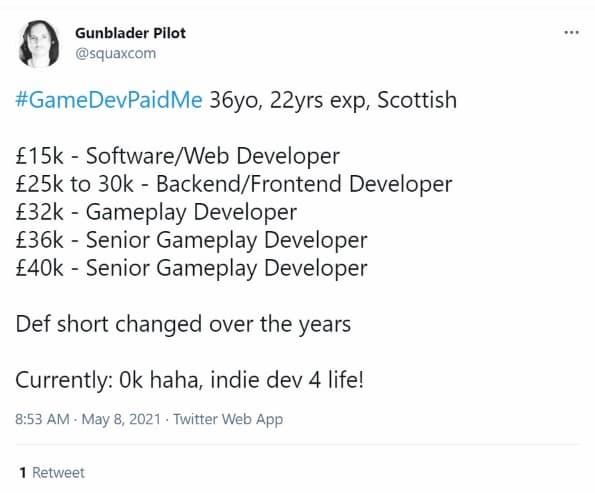Click the 'Def short changed over the years' text
The height and width of the screenshot is (493, 595).
[183, 324]
